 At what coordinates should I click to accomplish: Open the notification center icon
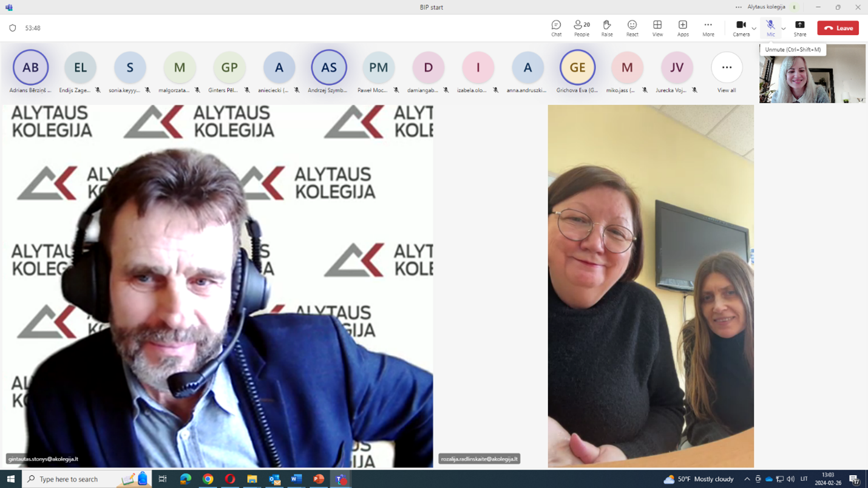click(855, 479)
